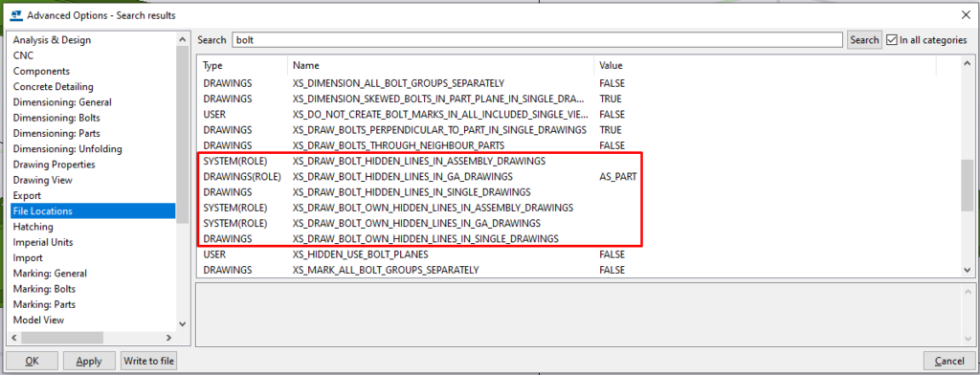980x375 pixels.
Task: Select the Marking: Parts category
Action: tap(44, 304)
